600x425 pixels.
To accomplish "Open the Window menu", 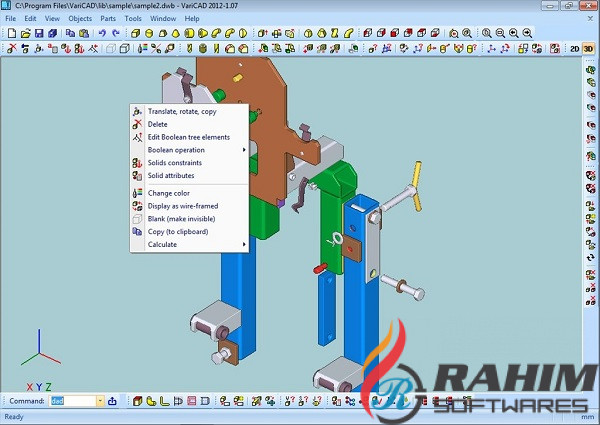I will click(x=163, y=18).
